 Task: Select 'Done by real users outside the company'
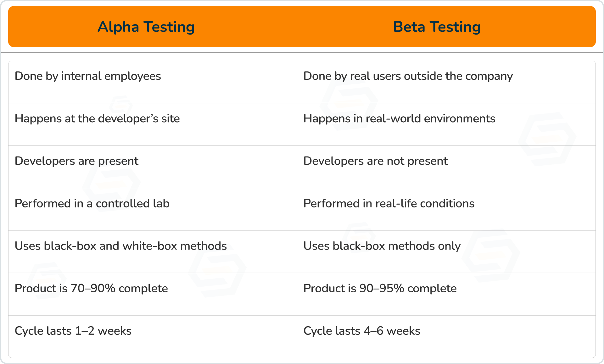pyautogui.click(x=408, y=76)
